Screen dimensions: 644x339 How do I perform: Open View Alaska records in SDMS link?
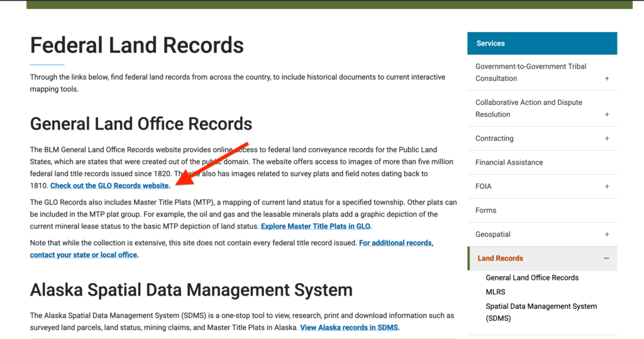coord(348,328)
